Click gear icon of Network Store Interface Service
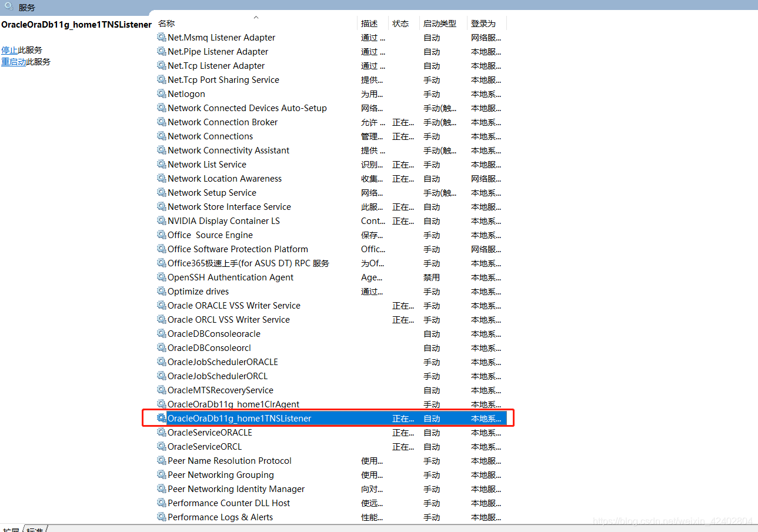This screenshot has height=532, width=758. coord(162,206)
